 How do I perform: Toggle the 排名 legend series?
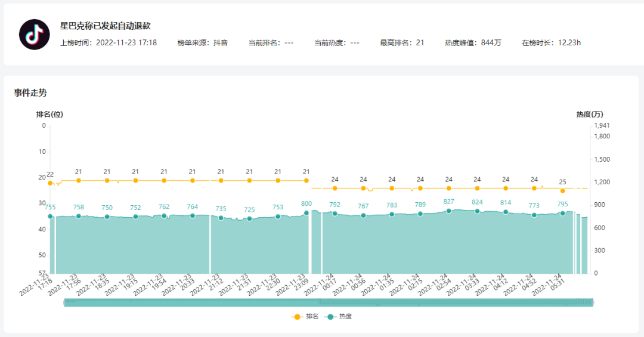[x=305, y=317]
